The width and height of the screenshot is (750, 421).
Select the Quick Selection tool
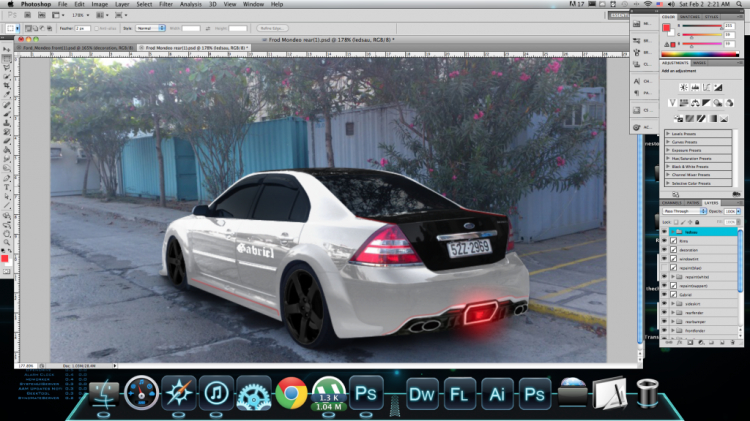pyautogui.click(x=7, y=77)
